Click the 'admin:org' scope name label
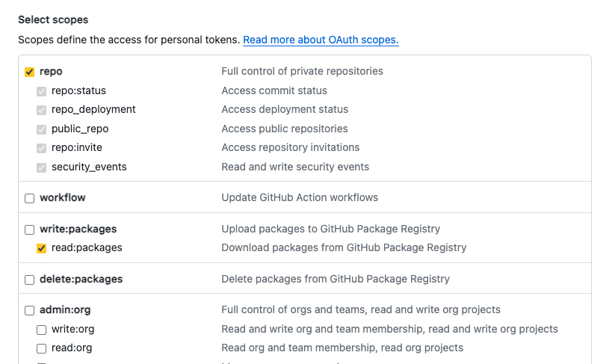 (65, 310)
